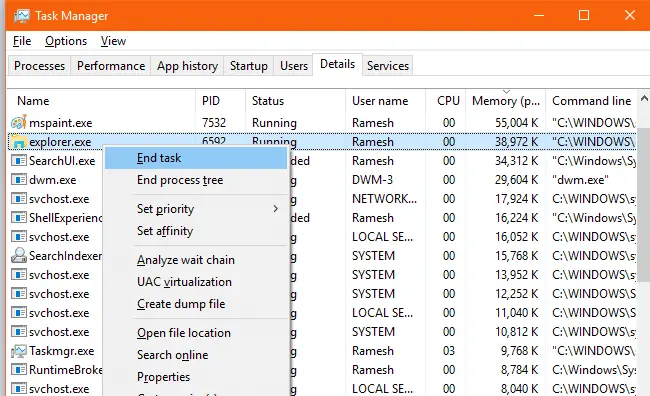650x396 pixels.
Task: Expand the Set priority submenu arrow
Action: pyautogui.click(x=275, y=209)
